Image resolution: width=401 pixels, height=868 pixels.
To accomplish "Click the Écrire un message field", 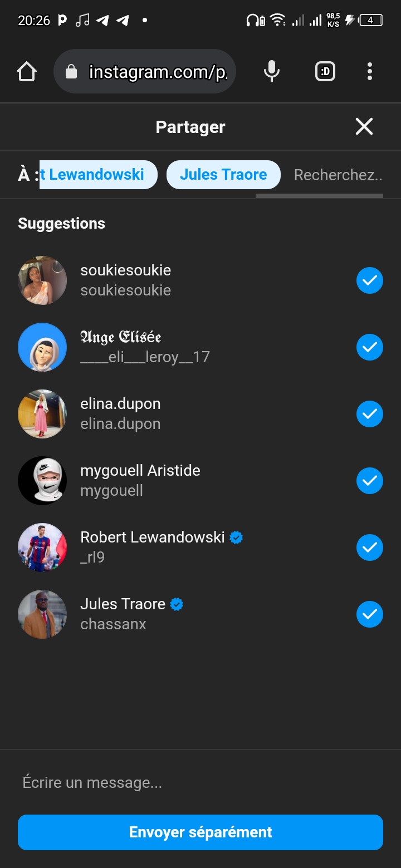I will click(x=200, y=783).
